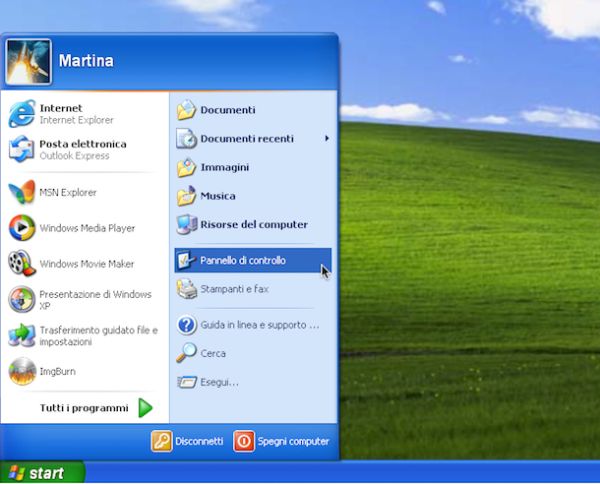
Task: Open Pannello di controllo menu entry
Action: tap(243, 261)
